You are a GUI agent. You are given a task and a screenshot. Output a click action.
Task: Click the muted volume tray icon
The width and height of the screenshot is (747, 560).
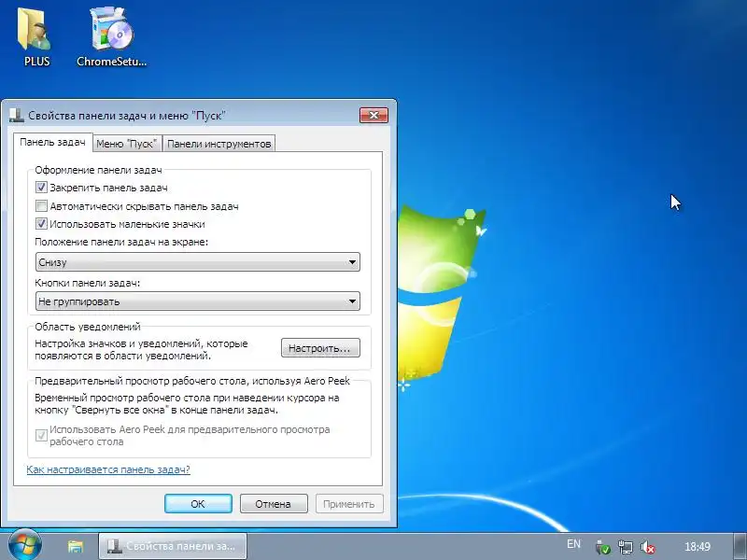pyautogui.click(x=647, y=547)
